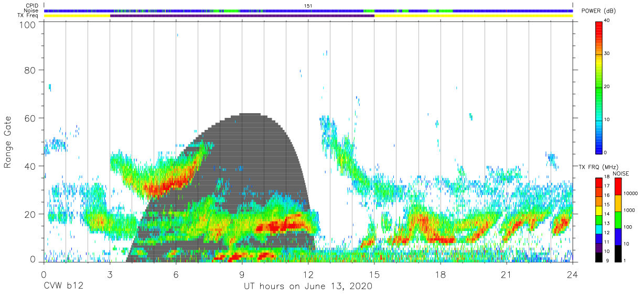Viewport: 644px width, 297px height.
Task: Click the 12 tick label on the UT hours axis
Action: click(x=308, y=274)
